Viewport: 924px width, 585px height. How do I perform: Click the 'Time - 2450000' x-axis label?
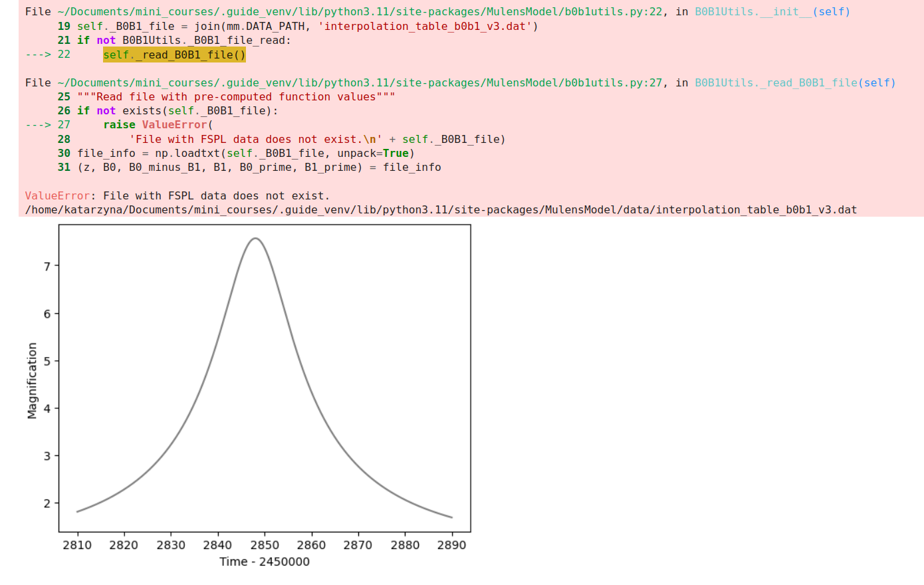coord(265,562)
